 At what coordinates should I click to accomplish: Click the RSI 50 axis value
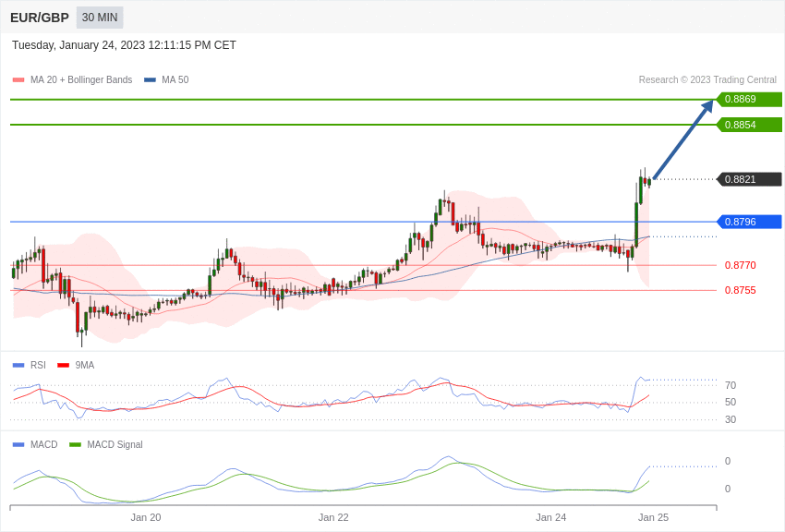pos(731,402)
